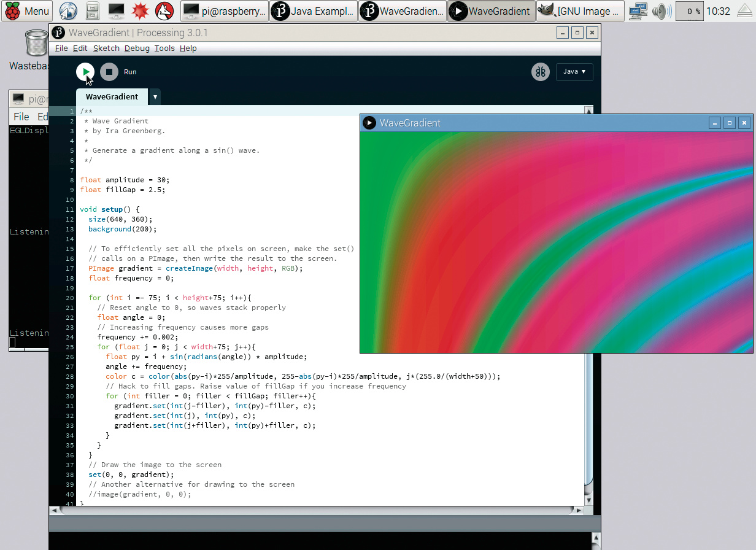Launch the terminal monitor icon
756x550 pixels.
116,11
